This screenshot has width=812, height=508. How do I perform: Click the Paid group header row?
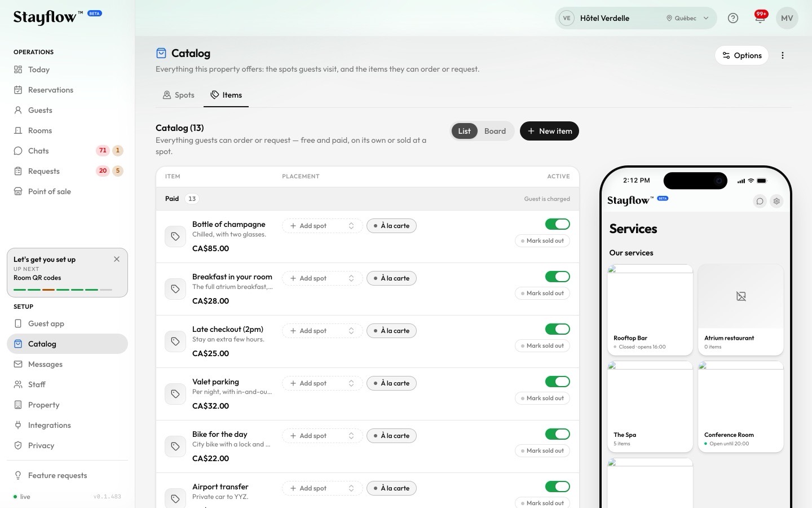pyautogui.click(x=368, y=199)
